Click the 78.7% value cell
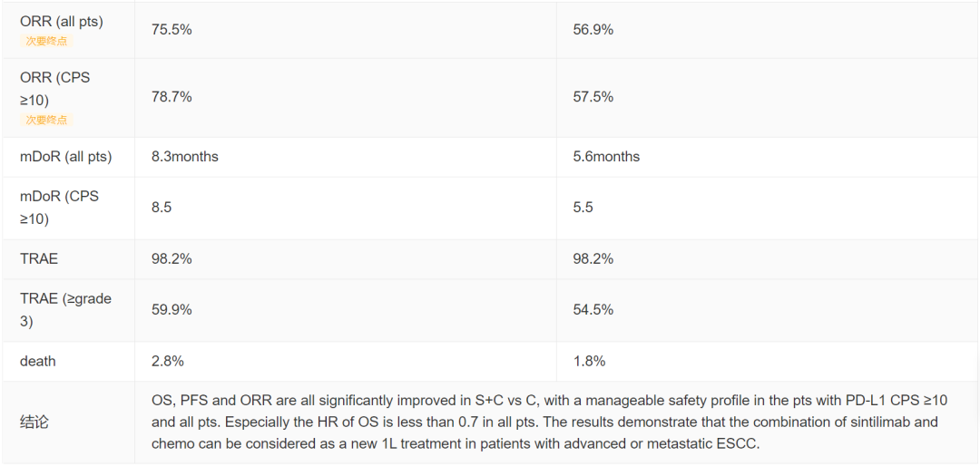 171,97
